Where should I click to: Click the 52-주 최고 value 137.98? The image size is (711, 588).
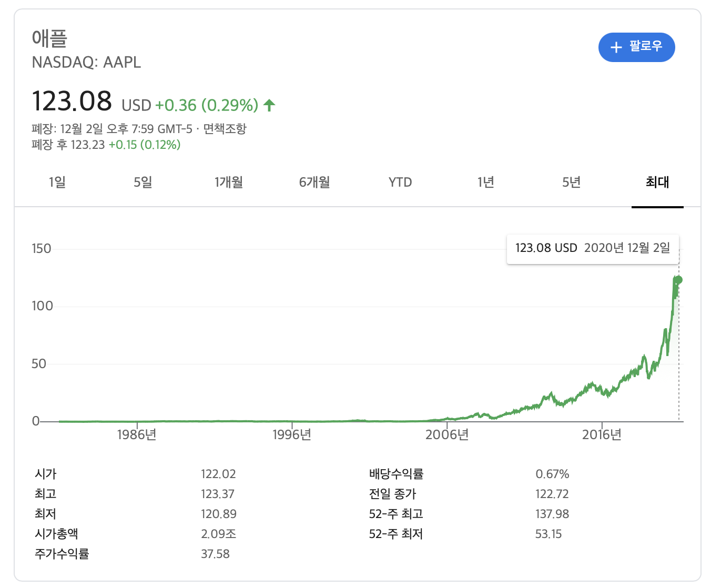coord(552,514)
